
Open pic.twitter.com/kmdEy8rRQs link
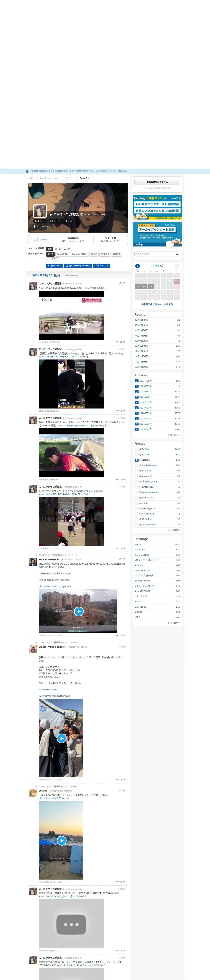(x=55, y=586)
